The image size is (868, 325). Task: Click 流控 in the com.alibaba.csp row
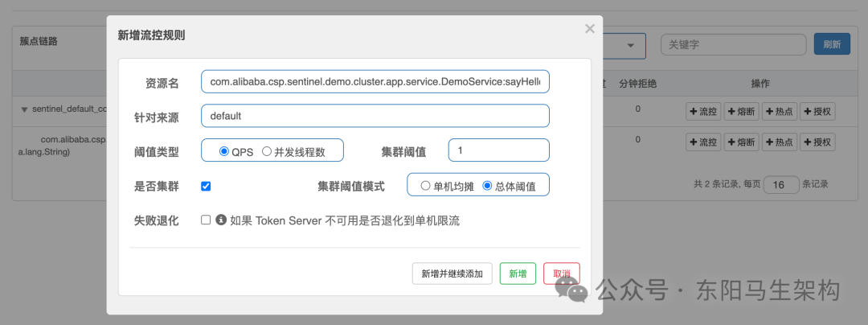pyautogui.click(x=703, y=142)
